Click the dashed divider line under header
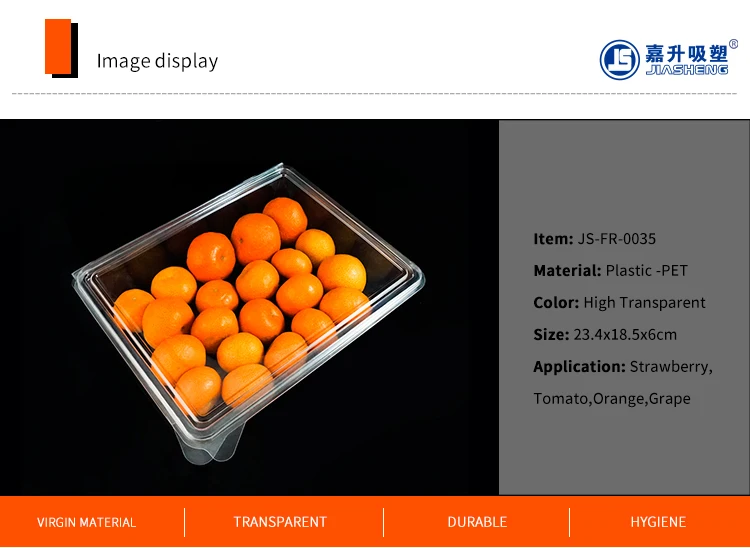The width and height of the screenshot is (750, 548). pos(375,94)
